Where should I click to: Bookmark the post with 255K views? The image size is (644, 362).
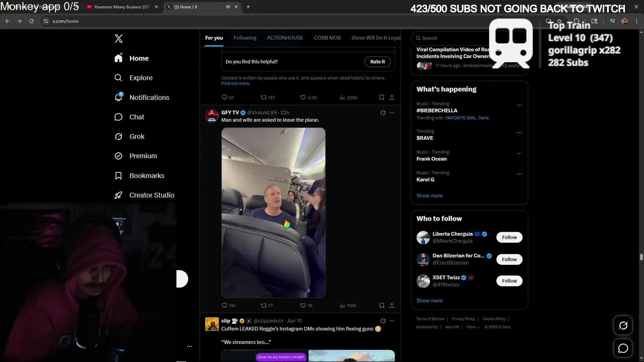point(382,98)
